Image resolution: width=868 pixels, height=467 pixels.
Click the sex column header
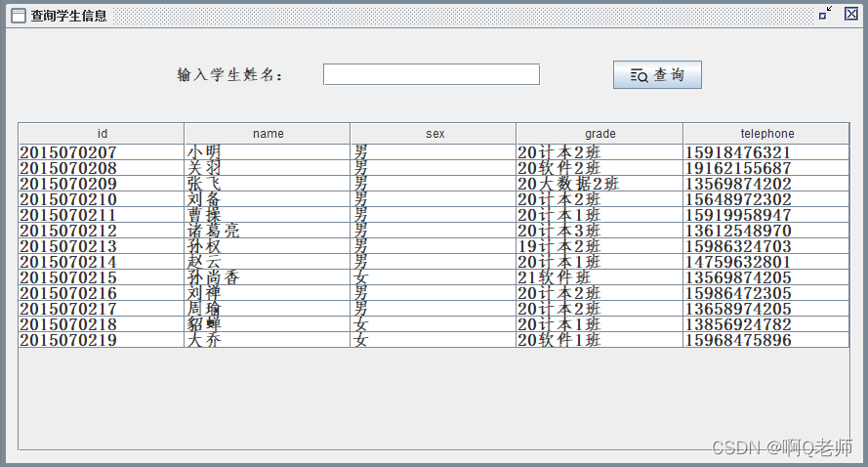click(x=434, y=134)
